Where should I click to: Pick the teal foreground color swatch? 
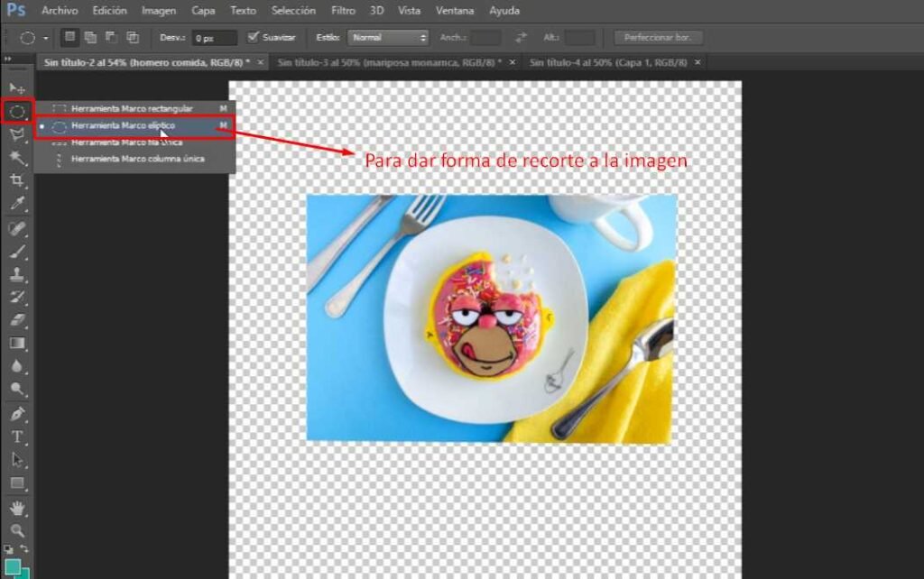tap(13, 566)
